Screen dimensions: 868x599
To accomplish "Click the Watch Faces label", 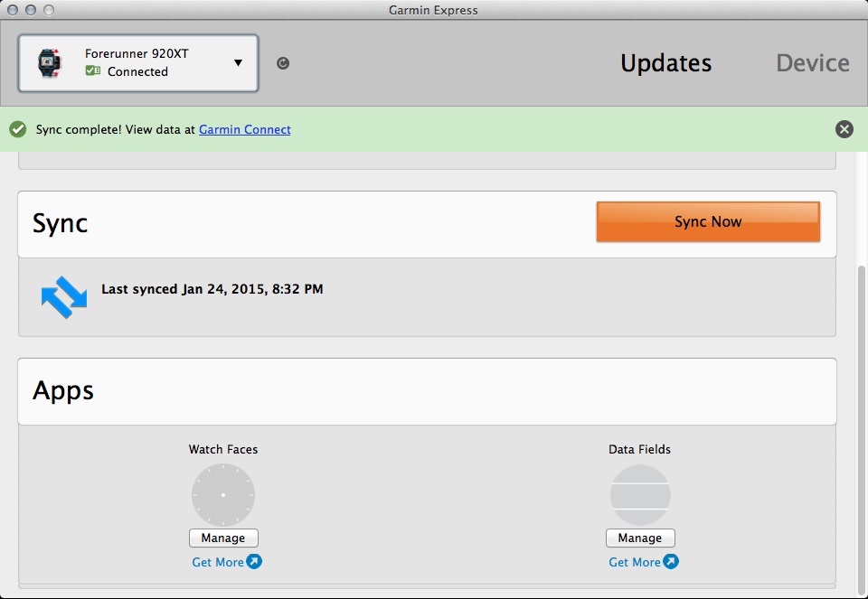I will 223,449.
